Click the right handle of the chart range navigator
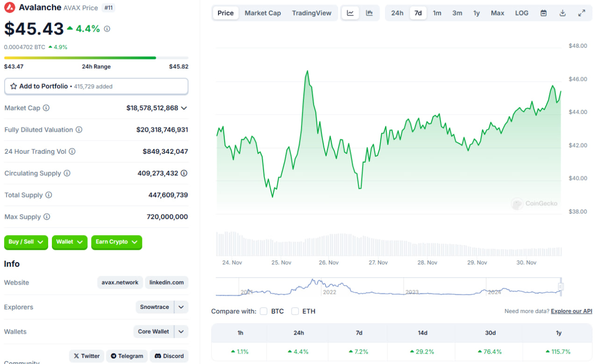 561,286
